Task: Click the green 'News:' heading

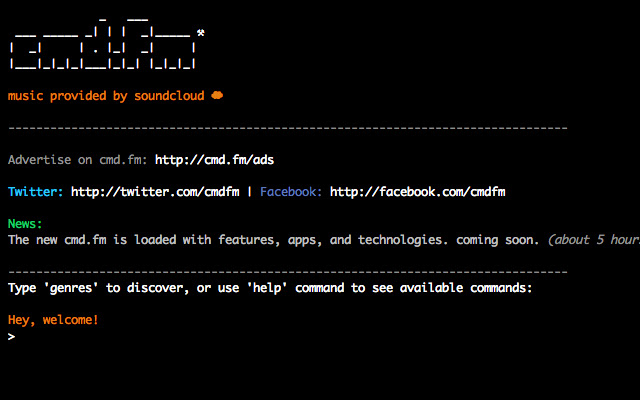Action: (25, 224)
